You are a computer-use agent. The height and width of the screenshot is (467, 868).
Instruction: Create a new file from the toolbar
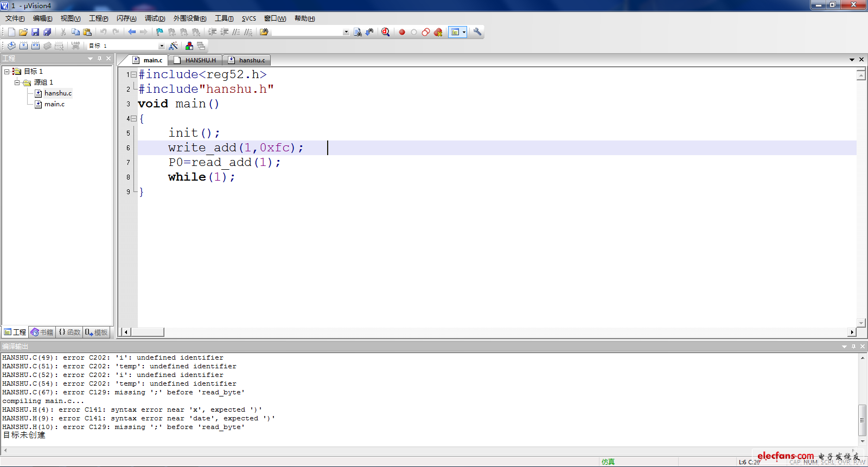[x=11, y=32]
